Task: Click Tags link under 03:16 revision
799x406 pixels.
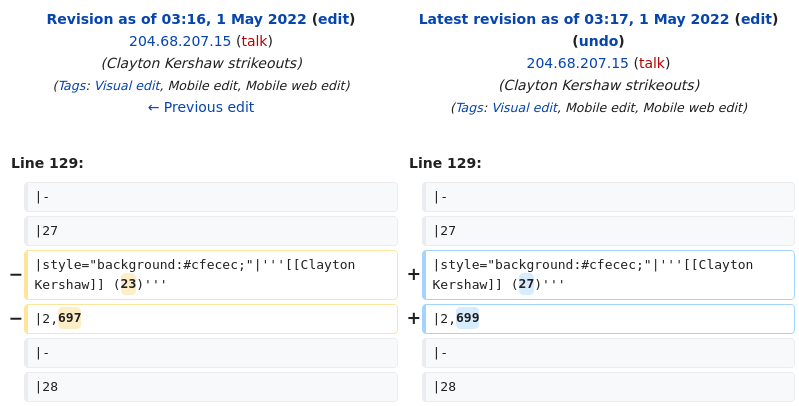Action: (73, 86)
